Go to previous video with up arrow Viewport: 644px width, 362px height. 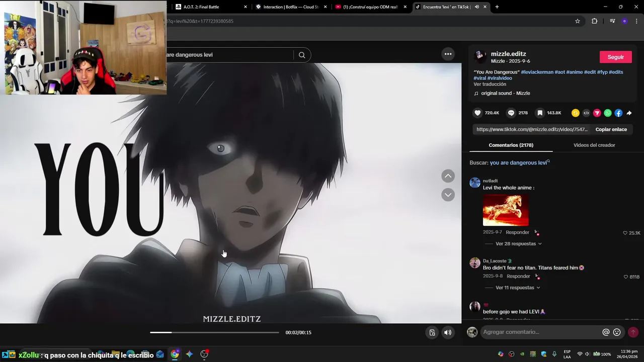click(x=448, y=176)
